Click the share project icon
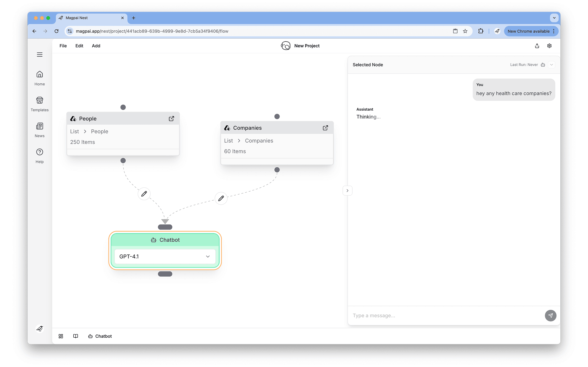The width and height of the screenshot is (588, 367). coord(537,46)
